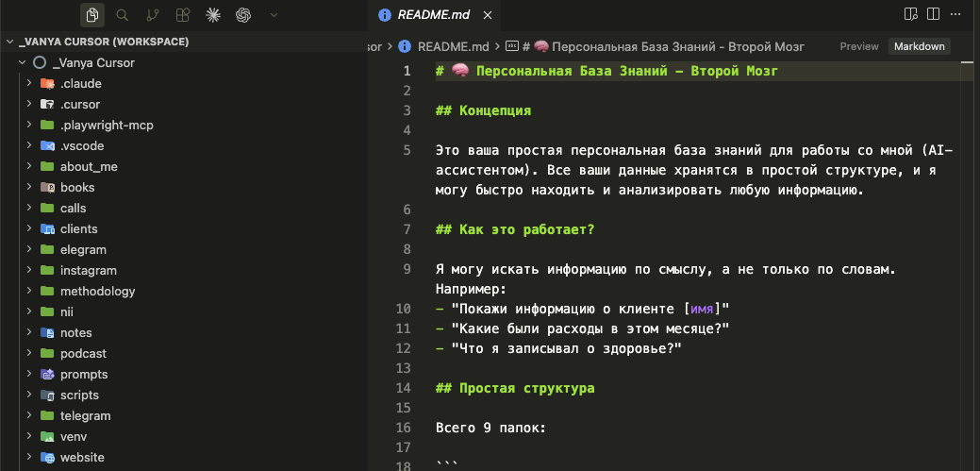Open the Search view icon
The height and width of the screenshot is (471, 980).
point(123,15)
